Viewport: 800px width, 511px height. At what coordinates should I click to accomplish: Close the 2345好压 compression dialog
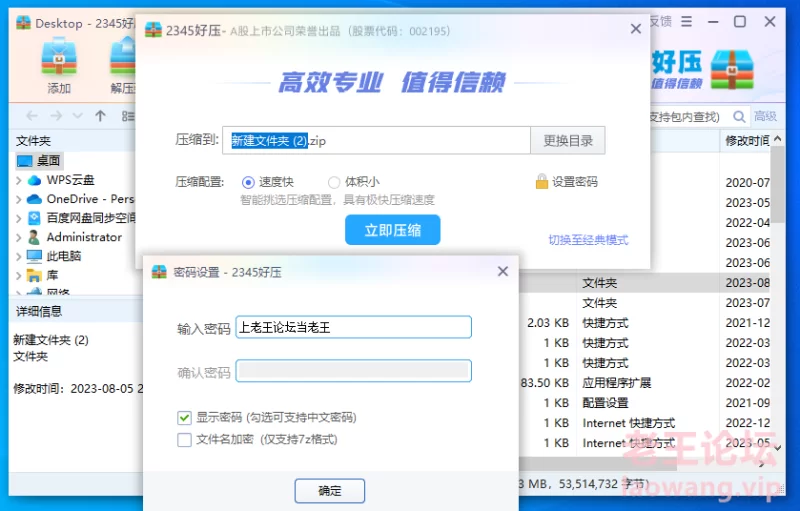[636, 29]
